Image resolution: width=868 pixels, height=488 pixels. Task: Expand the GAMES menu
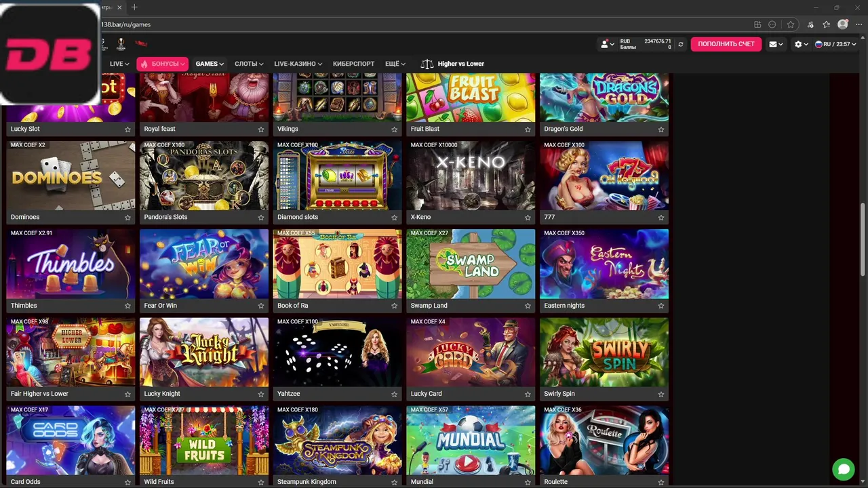click(210, 64)
